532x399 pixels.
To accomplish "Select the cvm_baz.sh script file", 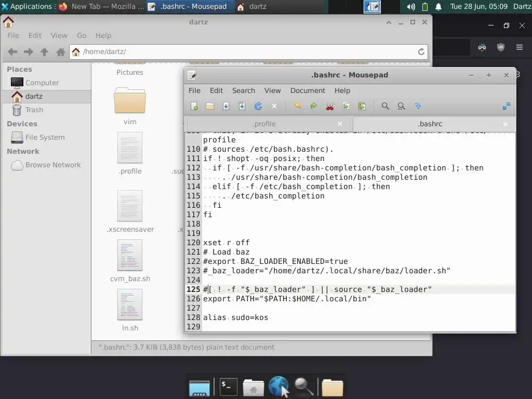I will pyautogui.click(x=130, y=261).
